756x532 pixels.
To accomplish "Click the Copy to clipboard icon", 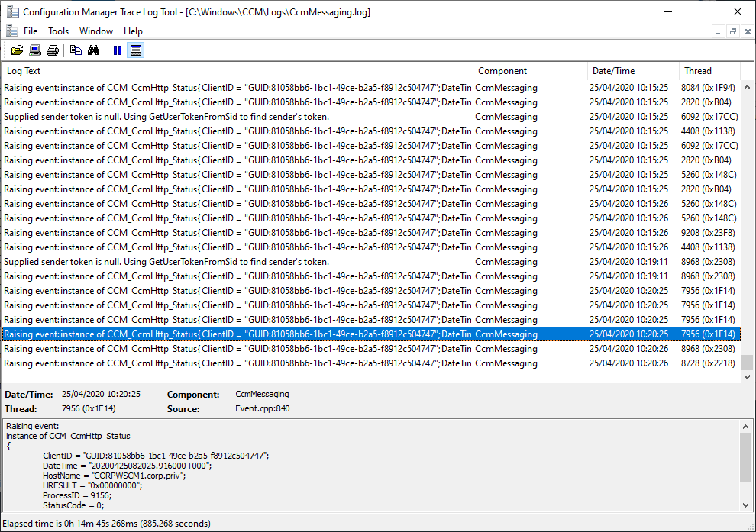I will coord(76,50).
